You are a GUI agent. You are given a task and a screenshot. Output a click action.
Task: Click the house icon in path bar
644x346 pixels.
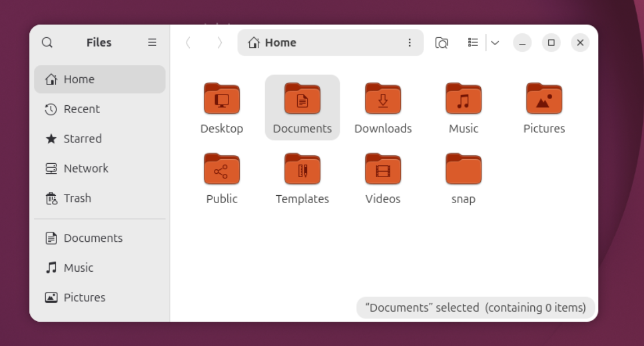254,43
